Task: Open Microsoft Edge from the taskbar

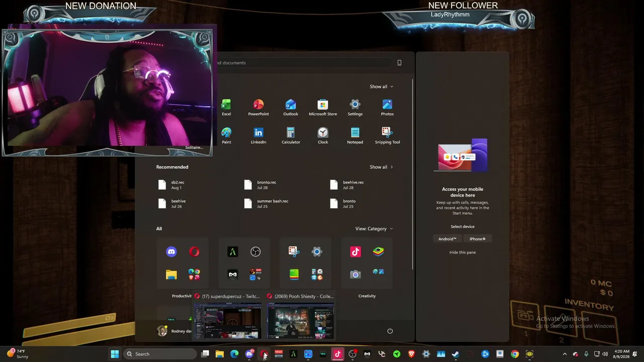Action: pyautogui.click(x=234, y=354)
